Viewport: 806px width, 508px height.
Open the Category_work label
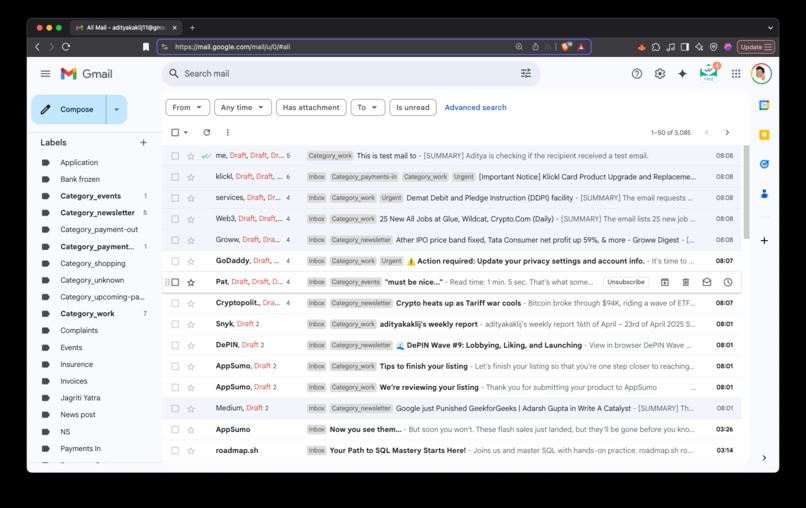[x=87, y=314]
